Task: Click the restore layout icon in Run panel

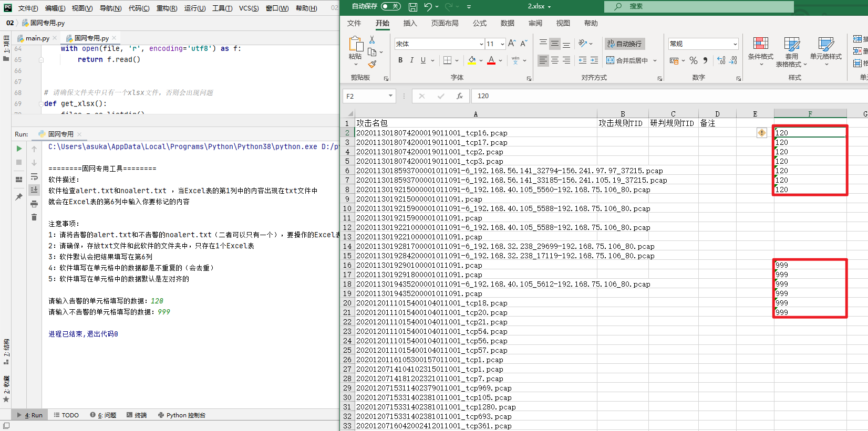Action: click(x=19, y=180)
